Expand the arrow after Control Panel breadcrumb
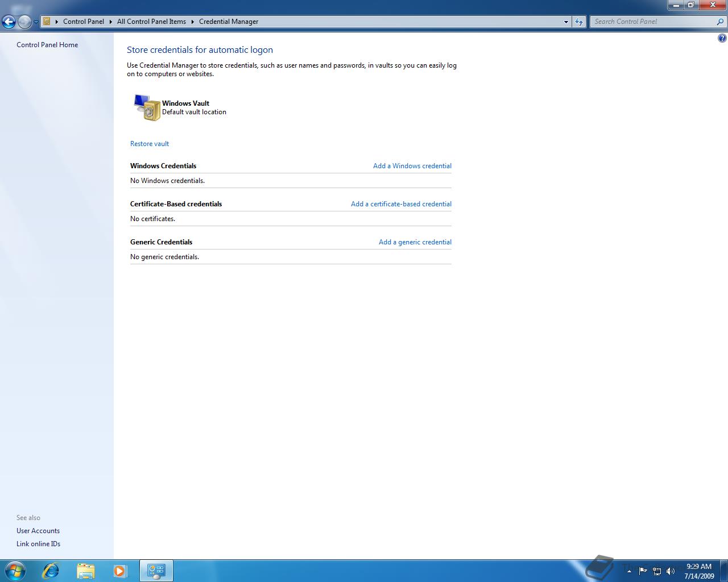 (x=111, y=22)
